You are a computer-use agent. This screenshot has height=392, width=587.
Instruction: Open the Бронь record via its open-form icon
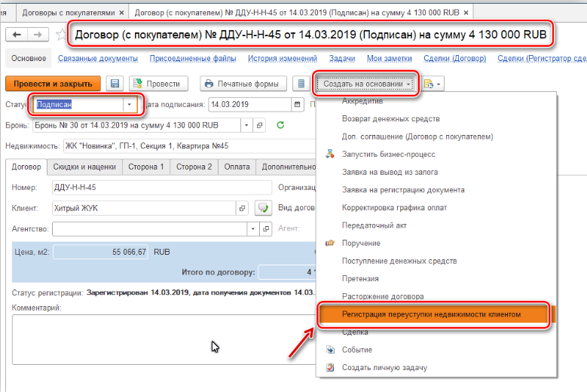[260, 125]
